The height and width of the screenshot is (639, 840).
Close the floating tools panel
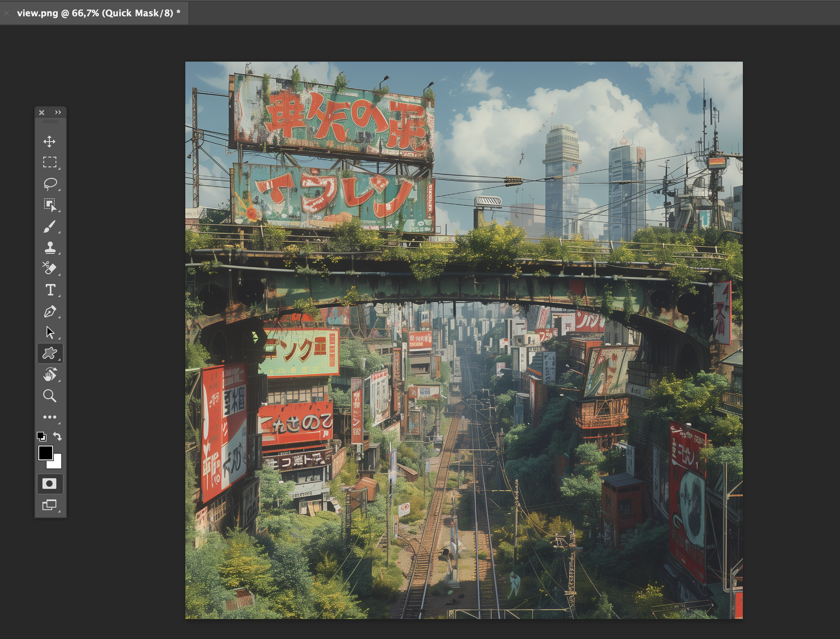[42, 112]
